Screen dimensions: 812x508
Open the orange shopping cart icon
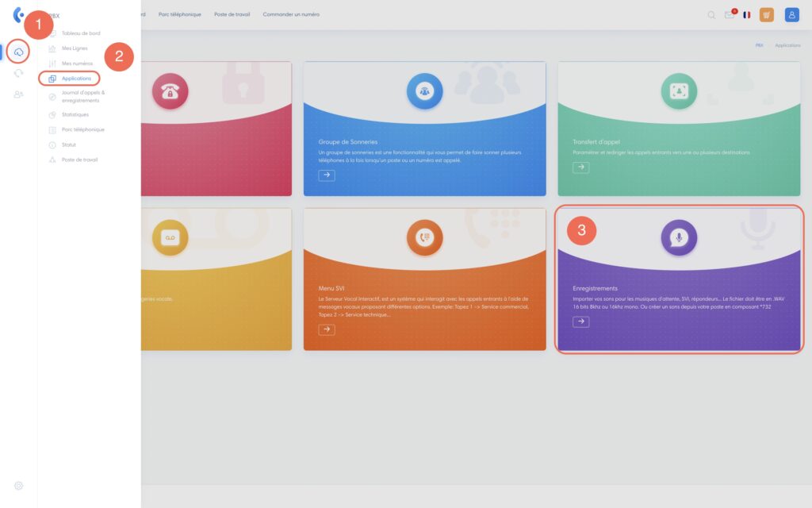[766, 14]
